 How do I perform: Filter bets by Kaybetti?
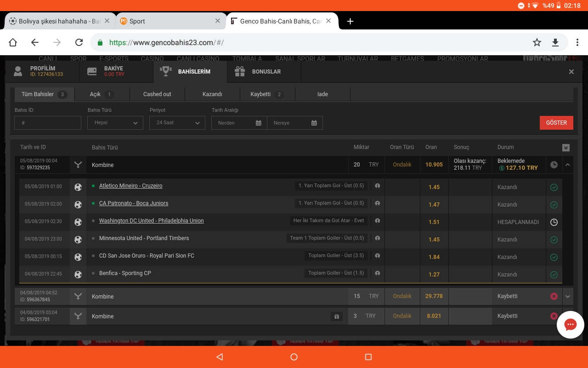point(267,94)
